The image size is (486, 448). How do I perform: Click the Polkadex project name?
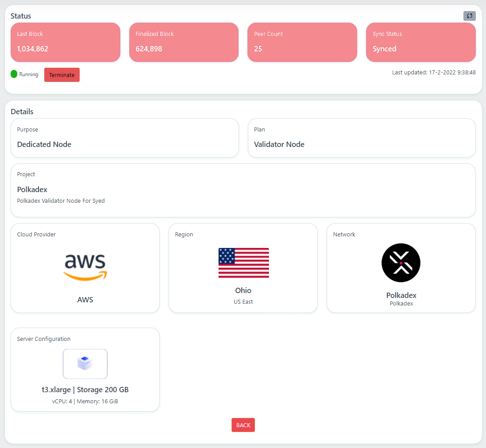coord(32,189)
